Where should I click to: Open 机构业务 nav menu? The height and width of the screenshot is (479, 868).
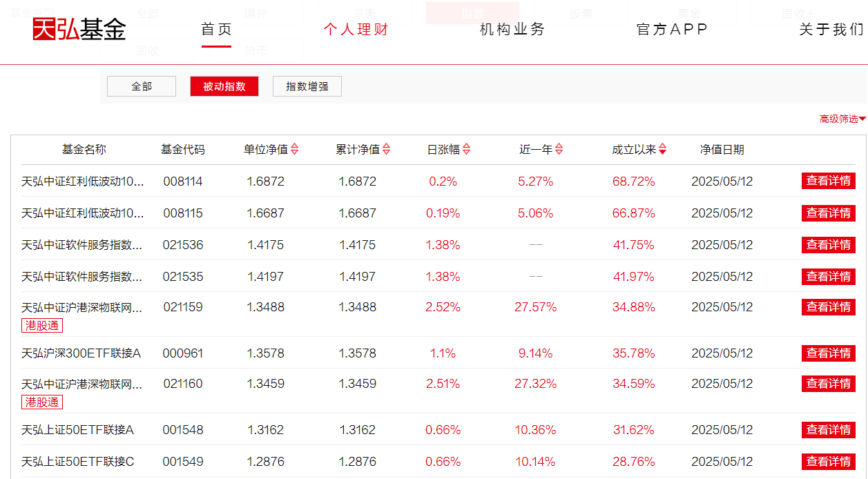(x=512, y=30)
